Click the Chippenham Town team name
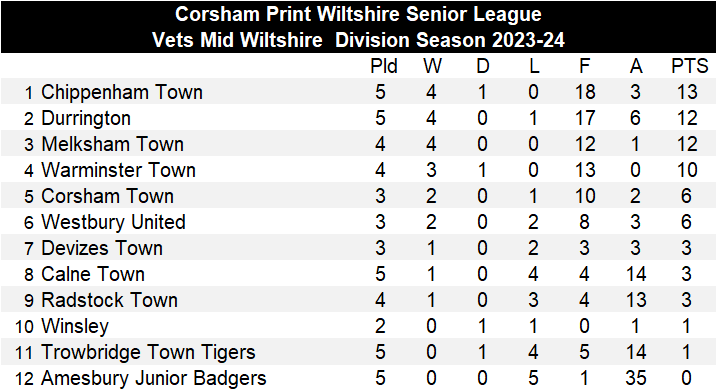Screen dimensions: 716x391 [122, 93]
